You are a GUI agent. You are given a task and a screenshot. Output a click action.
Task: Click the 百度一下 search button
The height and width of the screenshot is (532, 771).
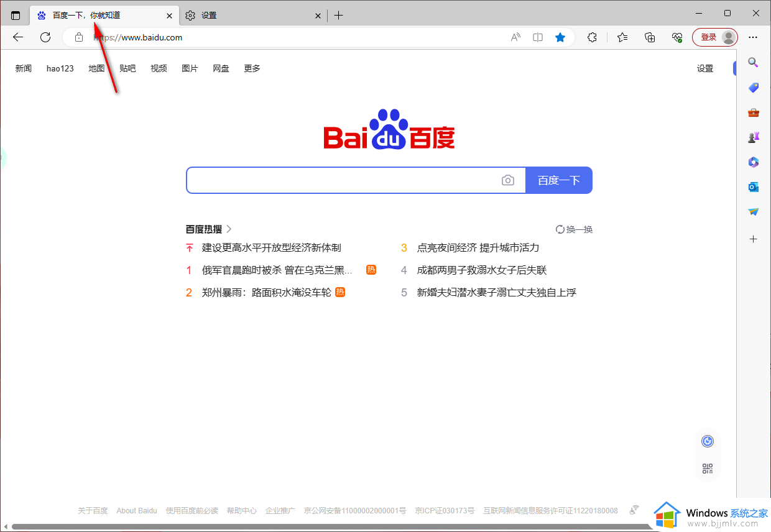559,180
